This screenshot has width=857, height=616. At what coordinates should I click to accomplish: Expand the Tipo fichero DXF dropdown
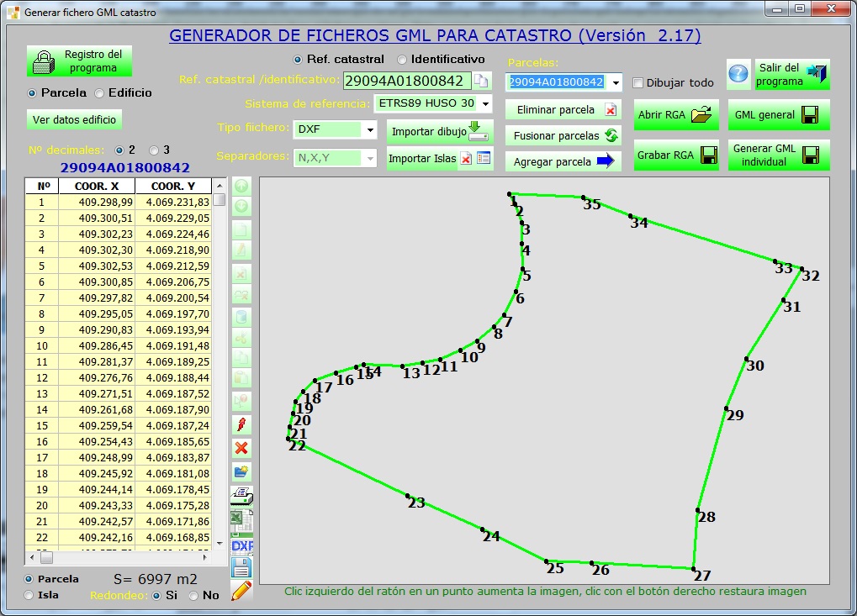click(x=370, y=129)
